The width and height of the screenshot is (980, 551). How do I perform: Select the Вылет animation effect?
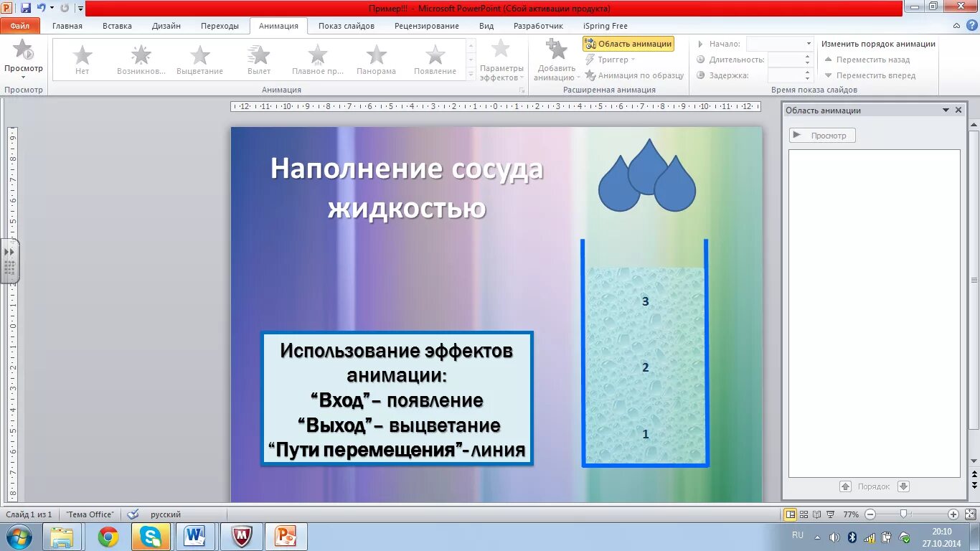click(x=259, y=59)
